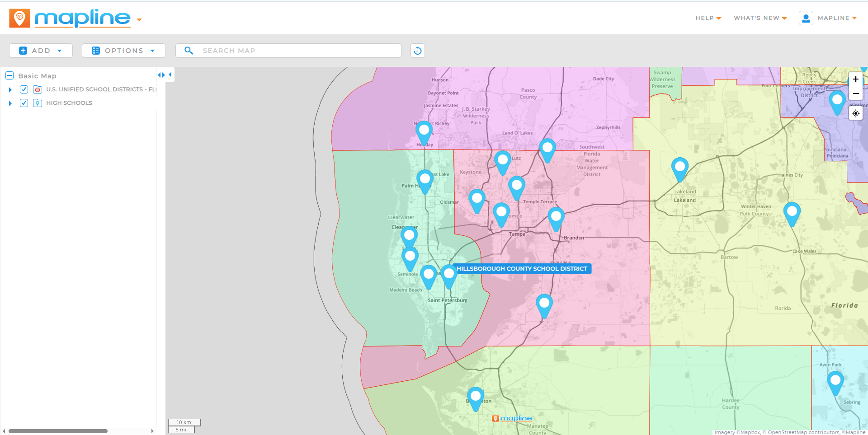This screenshot has width=868, height=435.
Task: Click the pin south of Riverview
Action: 544,306
